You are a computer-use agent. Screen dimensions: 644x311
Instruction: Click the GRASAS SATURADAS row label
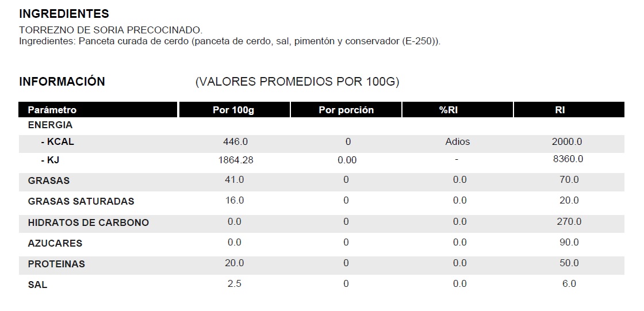point(81,201)
